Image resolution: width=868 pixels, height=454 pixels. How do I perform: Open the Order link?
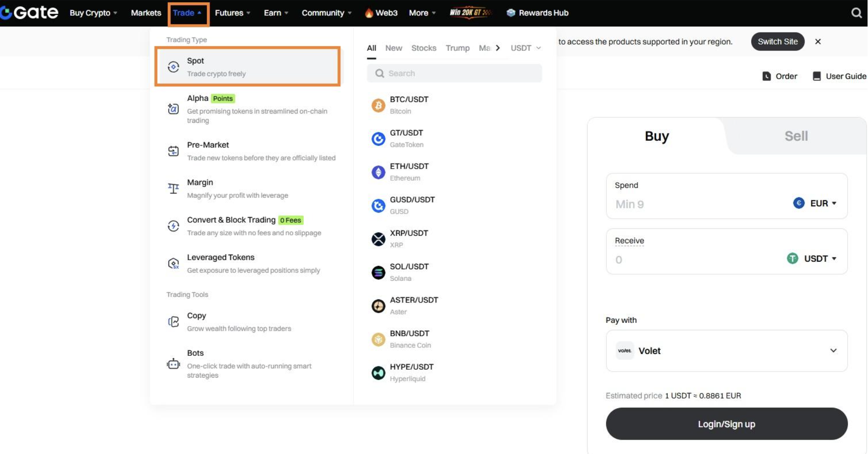tap(780, 76)
